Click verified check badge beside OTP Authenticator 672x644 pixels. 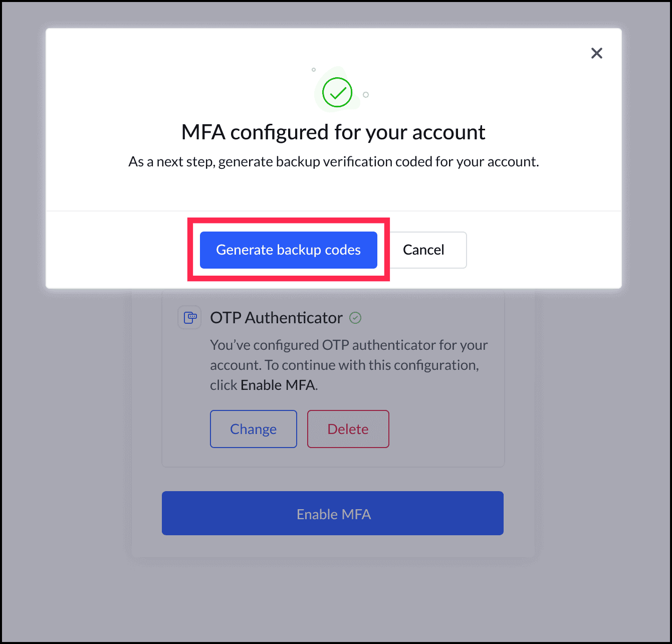click(355, 318)
